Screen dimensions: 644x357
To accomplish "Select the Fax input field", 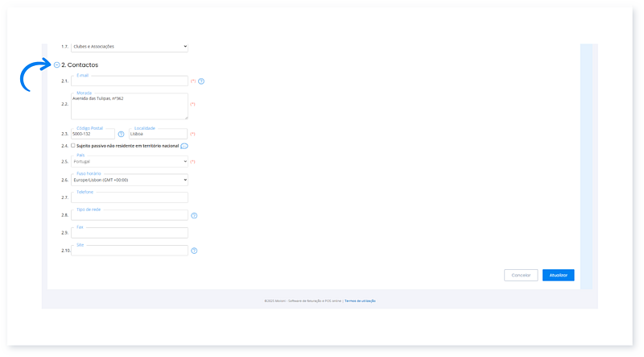I will (129, 233).
